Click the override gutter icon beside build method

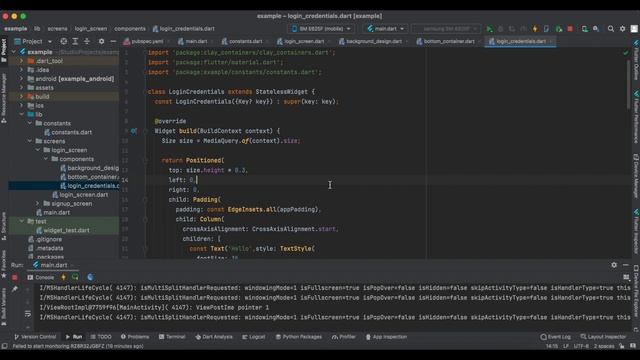point(133,131)
